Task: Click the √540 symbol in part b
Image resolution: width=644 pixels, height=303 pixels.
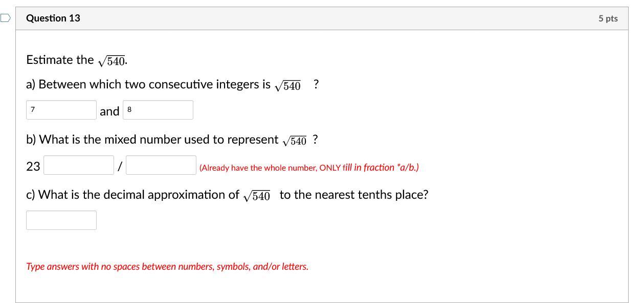Action: tap(294, 141)
